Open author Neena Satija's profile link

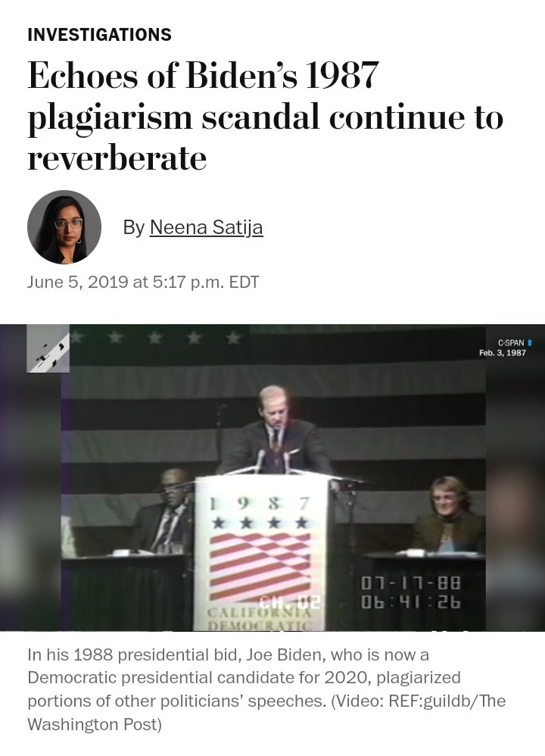click(x=206, y=227)
